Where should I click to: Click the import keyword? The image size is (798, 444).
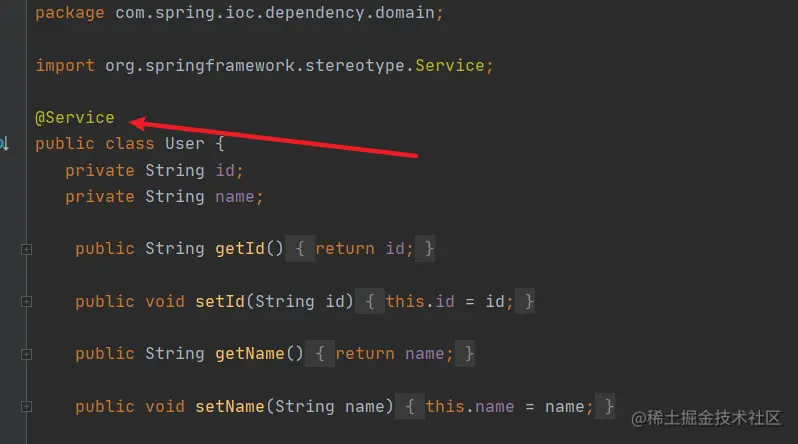65,66
